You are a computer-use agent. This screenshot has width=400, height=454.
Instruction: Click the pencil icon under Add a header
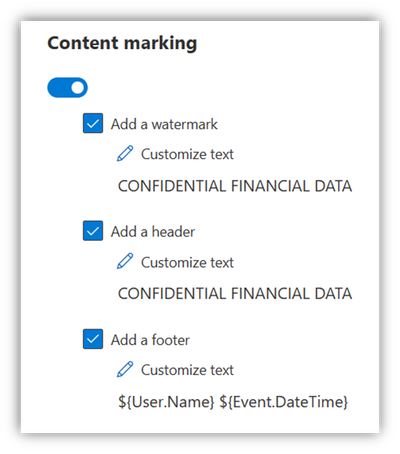[125, 261]
